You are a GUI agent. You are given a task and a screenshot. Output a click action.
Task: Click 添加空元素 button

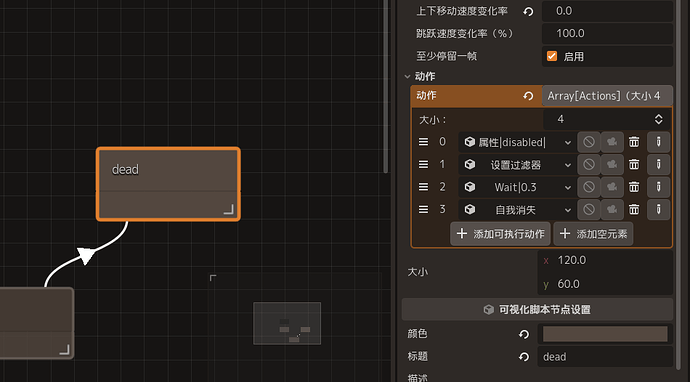pos(593,234)
